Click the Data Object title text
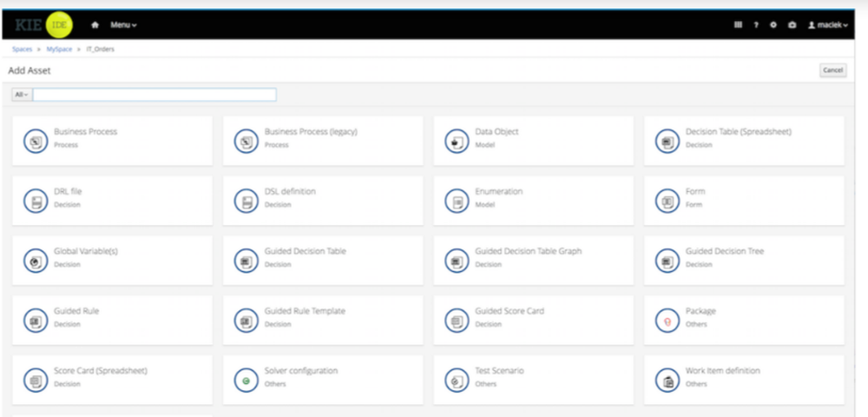Screen dimensions: 868x417 [496, 132]
